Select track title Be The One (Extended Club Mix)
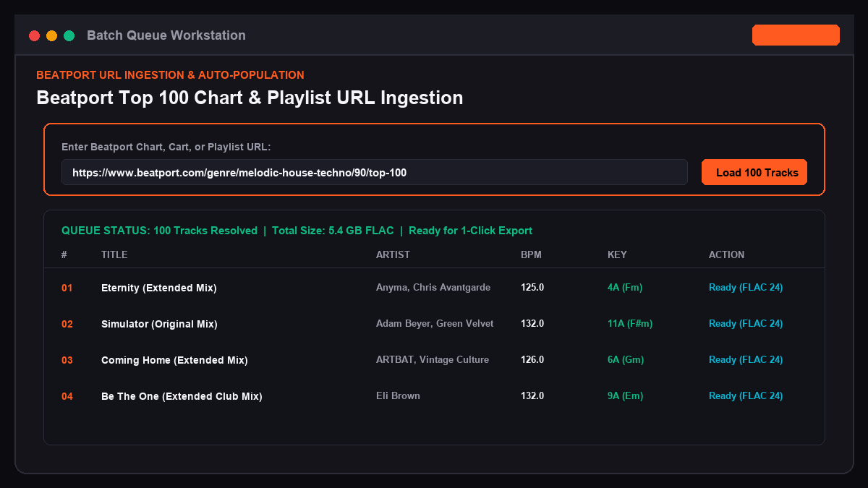The image size is (868, 488). [x=182, y=396]
